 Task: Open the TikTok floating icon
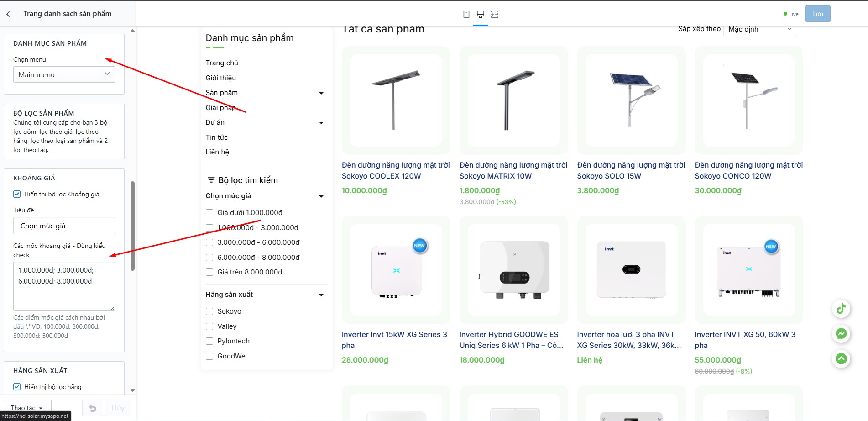(x=841, y=309)
